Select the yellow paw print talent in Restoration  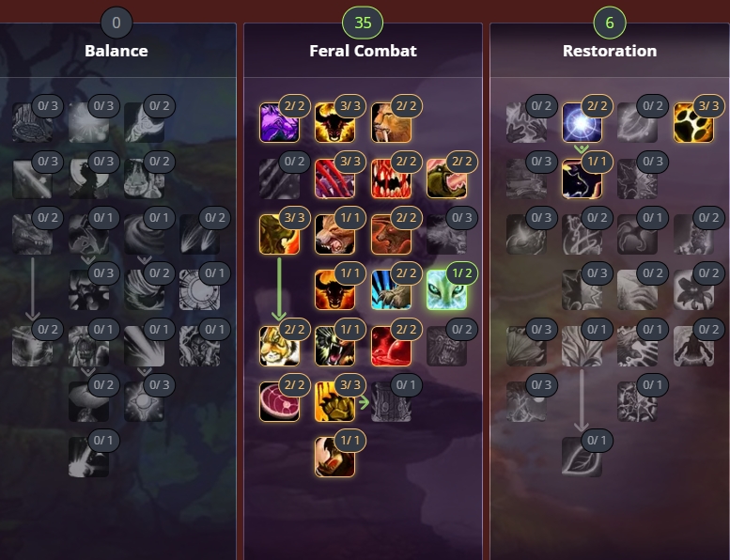(x=693, y=123)
